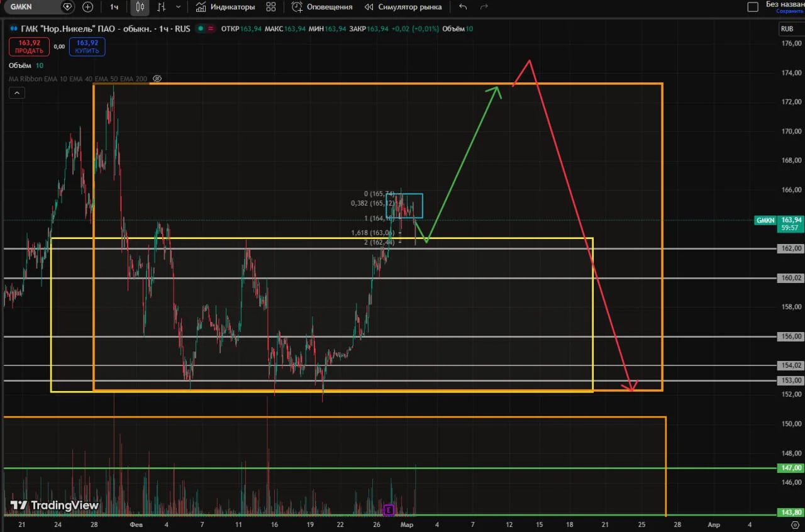Viewport: 805px width, 532px height.
Task: Select the candlestick chart type icon
Action: pyautogui.click(x=140, y=7)
